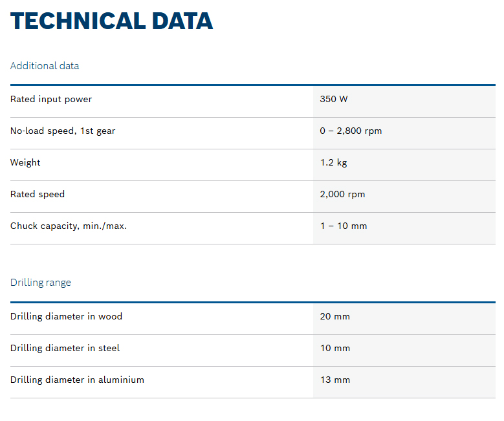
Task: Click the No-load speed, 1st gear label
Action: 63,131
